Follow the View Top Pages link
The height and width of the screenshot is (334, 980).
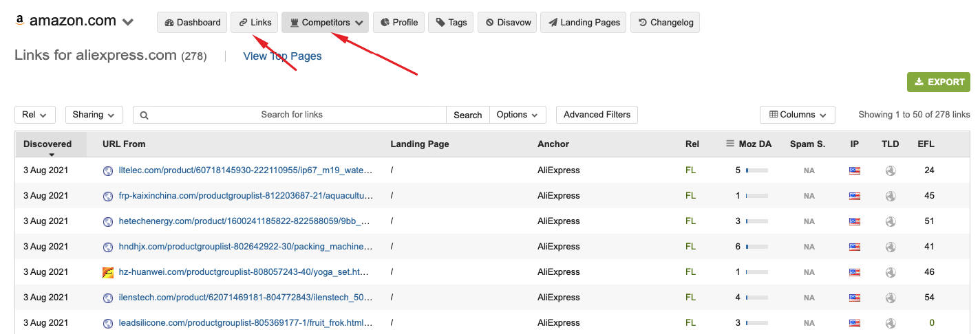click(x=282, y=56)
